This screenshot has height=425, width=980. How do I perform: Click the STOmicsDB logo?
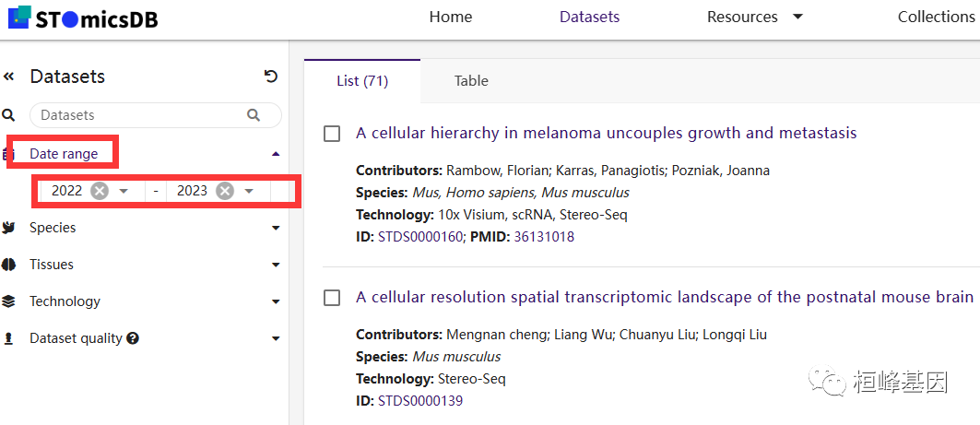point(83,18)
